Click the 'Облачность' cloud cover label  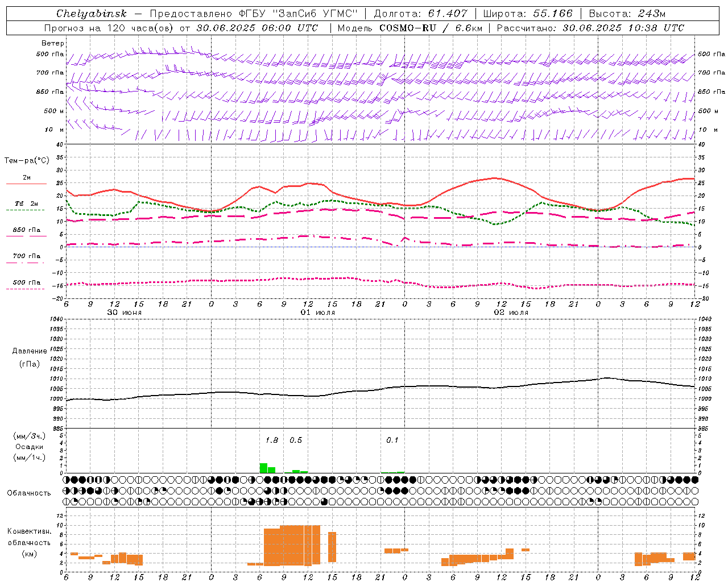click(29, 493)
